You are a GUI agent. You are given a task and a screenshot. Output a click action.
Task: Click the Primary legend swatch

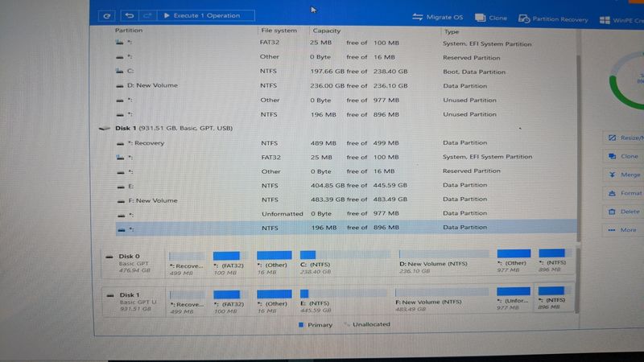click(301, 325)
